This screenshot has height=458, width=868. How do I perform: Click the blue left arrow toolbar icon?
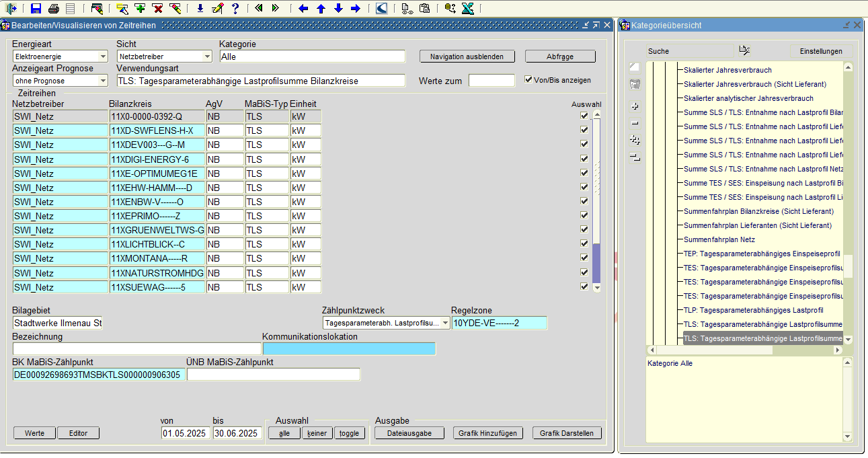(x=303, y=9)
